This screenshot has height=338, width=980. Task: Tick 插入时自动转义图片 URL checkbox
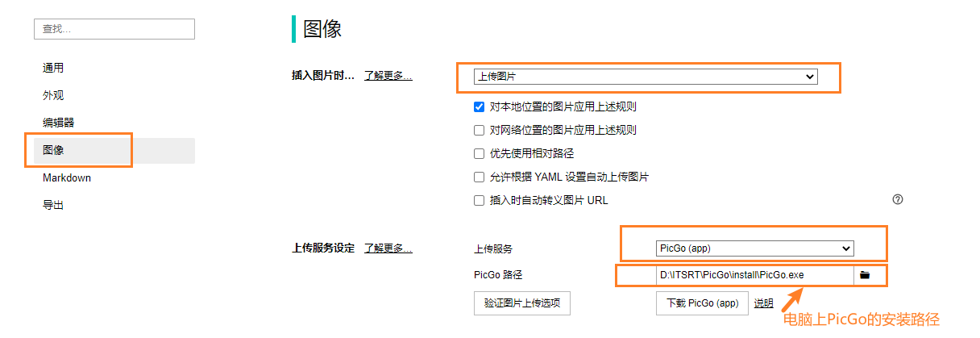tap(480, 200)
